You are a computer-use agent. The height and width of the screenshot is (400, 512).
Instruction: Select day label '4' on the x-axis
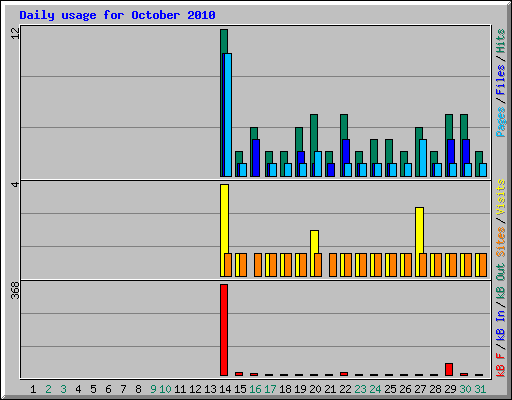coord(78,389)
